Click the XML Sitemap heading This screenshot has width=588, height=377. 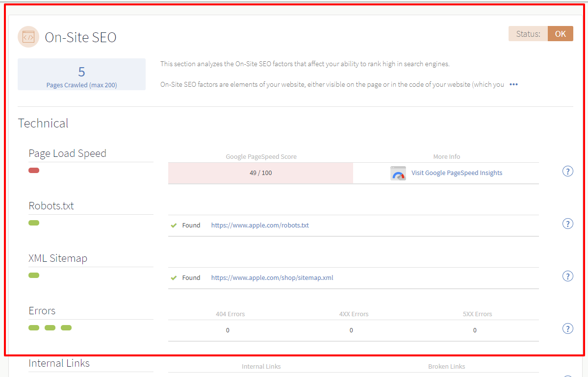[58, 258]
